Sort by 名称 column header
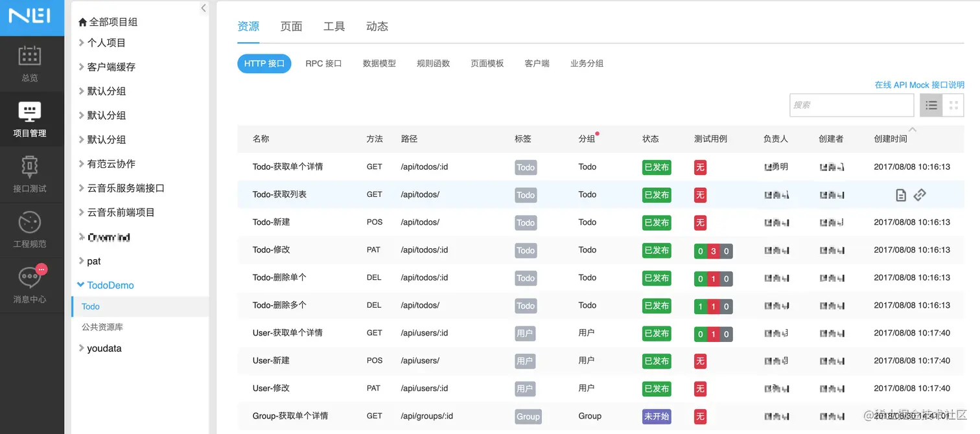The width and height of the screenshot is (980, 434). pos(261,139)
